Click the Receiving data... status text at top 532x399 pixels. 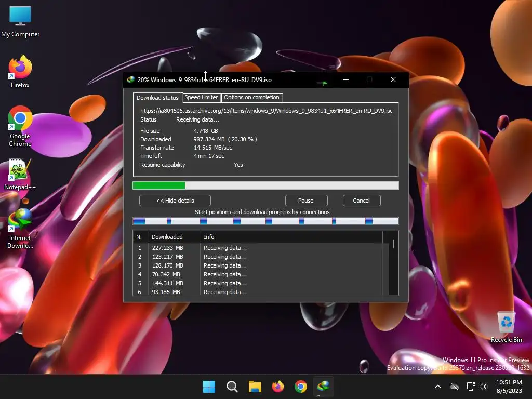198,120
